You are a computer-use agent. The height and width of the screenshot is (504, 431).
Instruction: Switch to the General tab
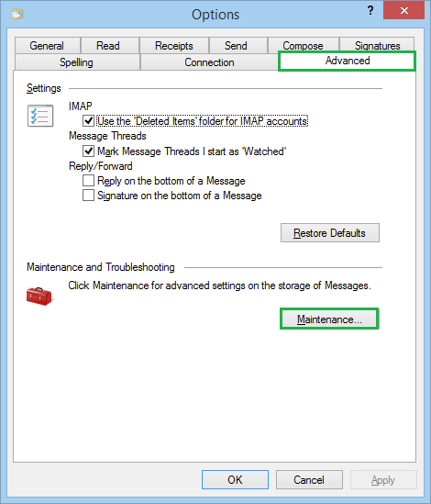coord(47,46)
